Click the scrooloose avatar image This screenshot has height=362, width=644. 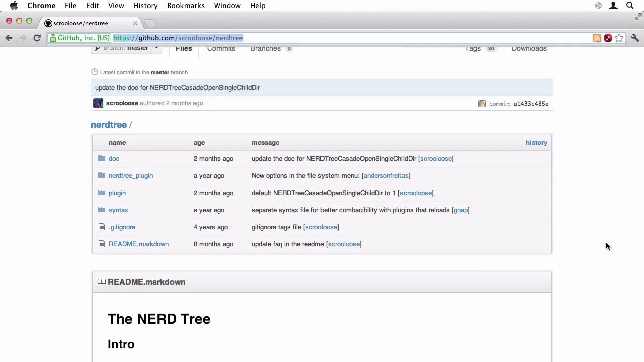[98, 103]
